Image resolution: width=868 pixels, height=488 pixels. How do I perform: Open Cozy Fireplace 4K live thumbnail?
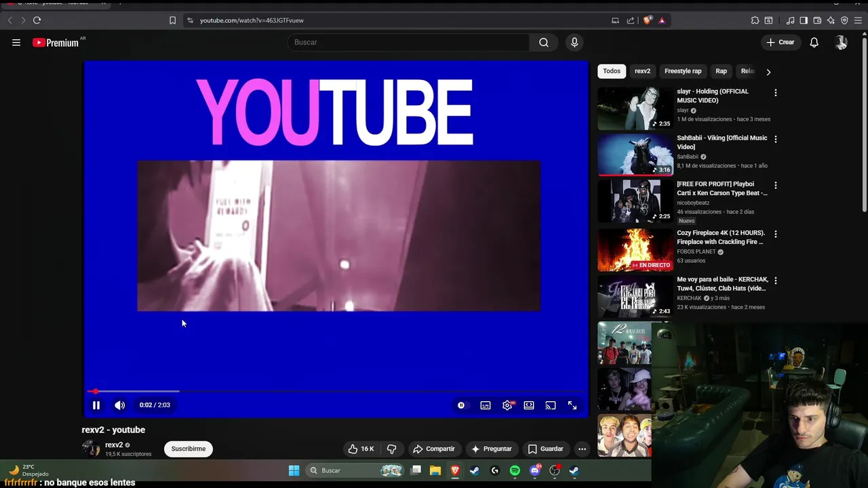635,249
